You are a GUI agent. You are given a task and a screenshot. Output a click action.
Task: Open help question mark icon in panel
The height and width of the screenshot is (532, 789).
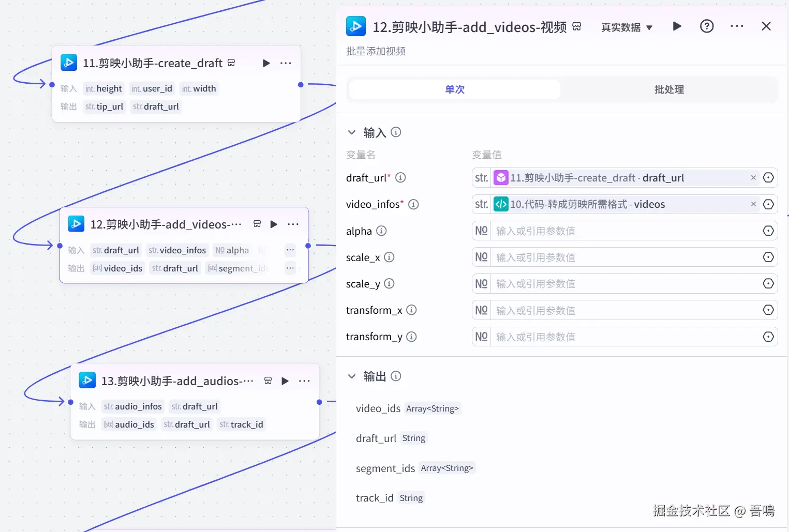point(707,26)
